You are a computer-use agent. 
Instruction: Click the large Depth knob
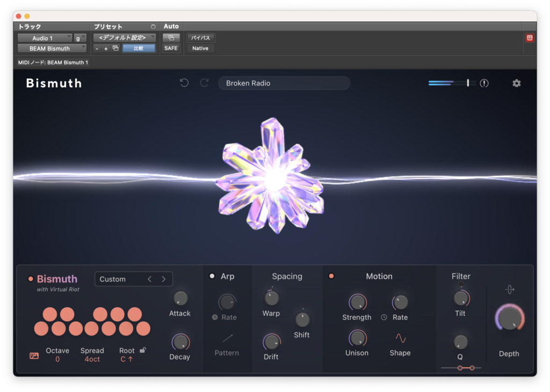pos(510,318)
